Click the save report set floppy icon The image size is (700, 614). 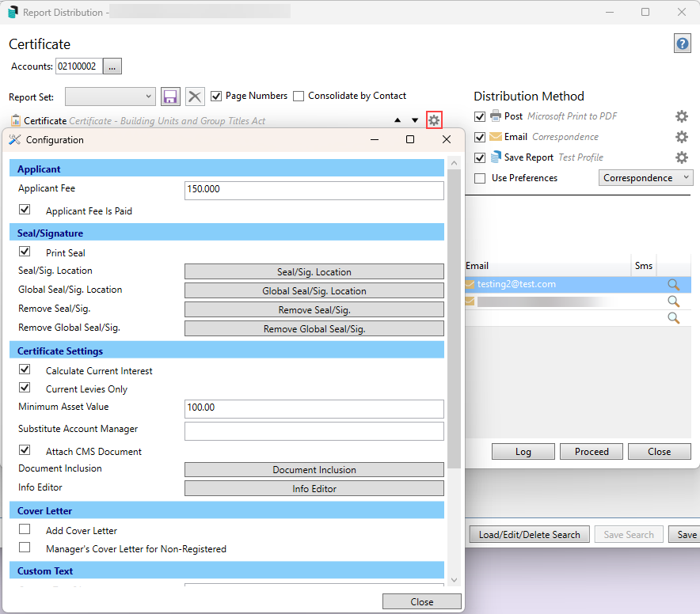click(170, 97)
